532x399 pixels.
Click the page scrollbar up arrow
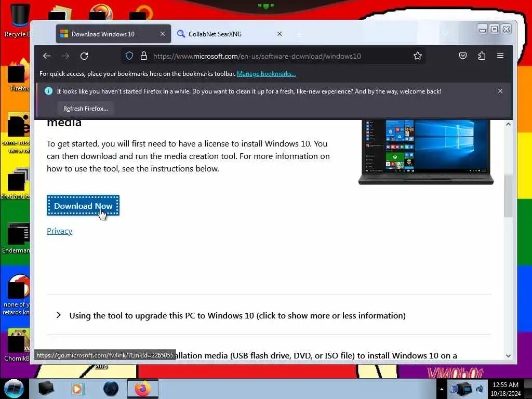pyautogui.click(x=508, y=124)
